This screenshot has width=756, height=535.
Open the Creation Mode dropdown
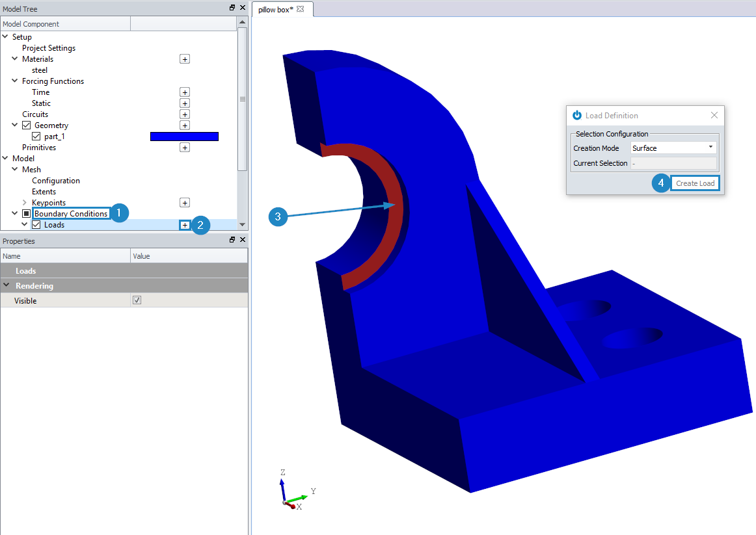(673, 148)
